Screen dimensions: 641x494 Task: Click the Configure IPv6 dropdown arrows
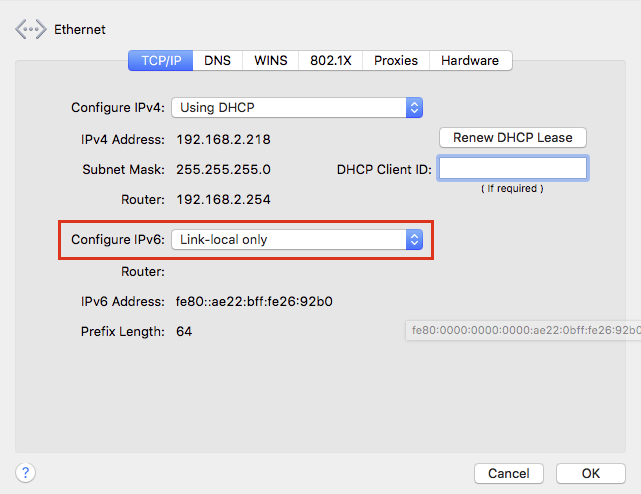[x=414, y=240]
